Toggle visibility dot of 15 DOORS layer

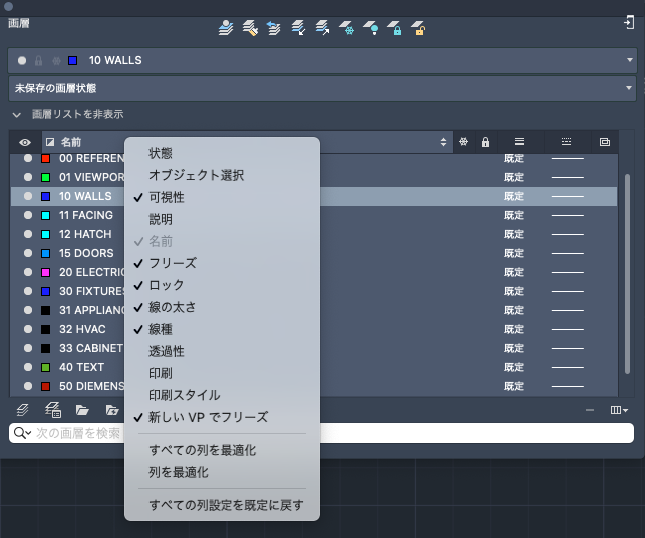pyautogui.click(x=28, y=253)
